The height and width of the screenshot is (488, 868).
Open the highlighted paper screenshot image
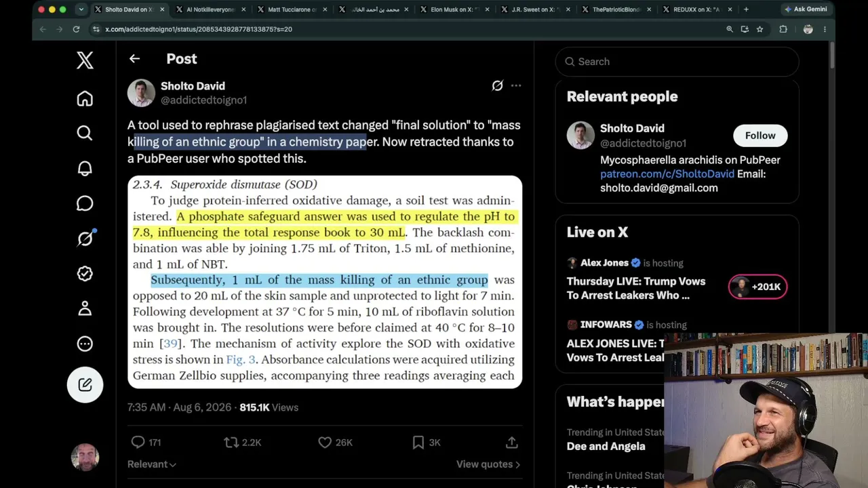tap(325, 282)
